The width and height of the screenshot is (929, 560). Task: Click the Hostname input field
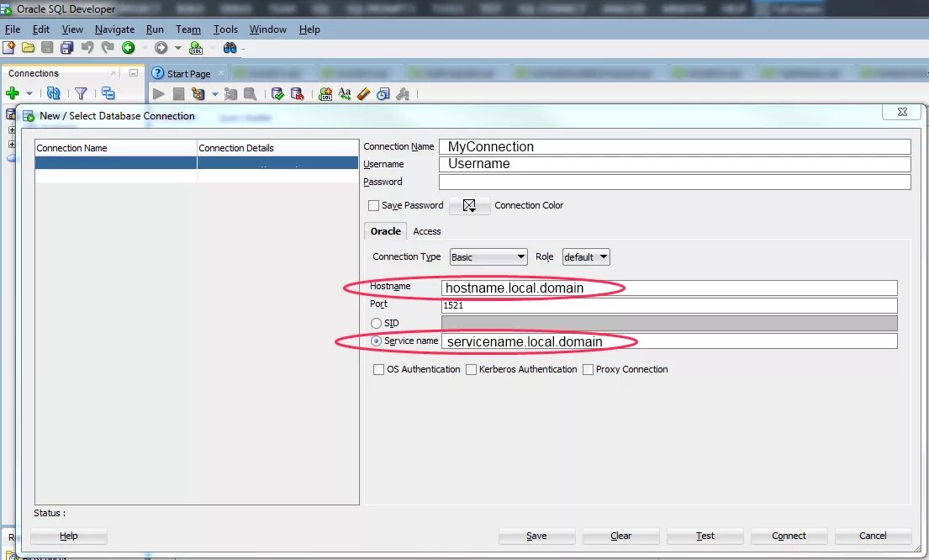pos(669,288)
